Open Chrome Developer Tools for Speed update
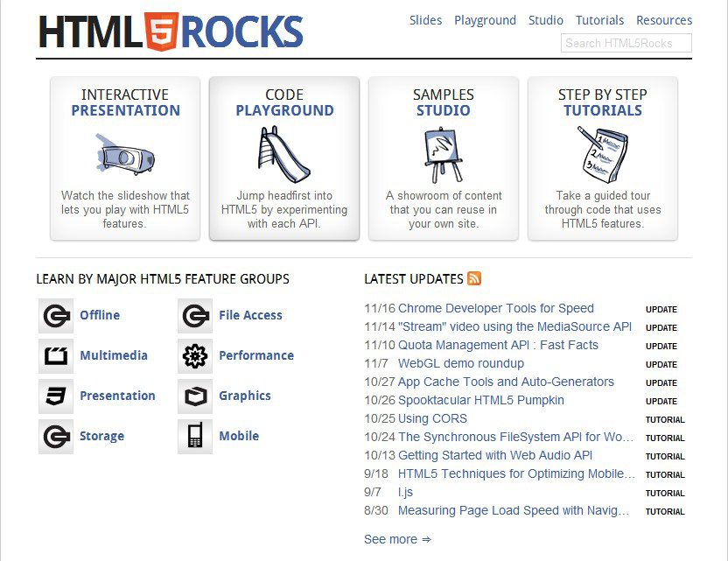 [496, 308]
